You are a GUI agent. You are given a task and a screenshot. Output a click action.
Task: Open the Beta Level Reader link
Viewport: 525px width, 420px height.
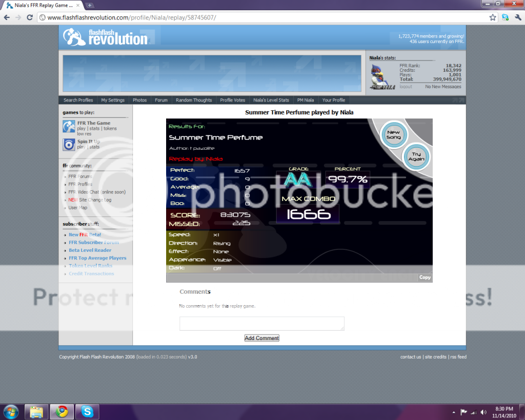pyautogui.click(x=90, y=250)
